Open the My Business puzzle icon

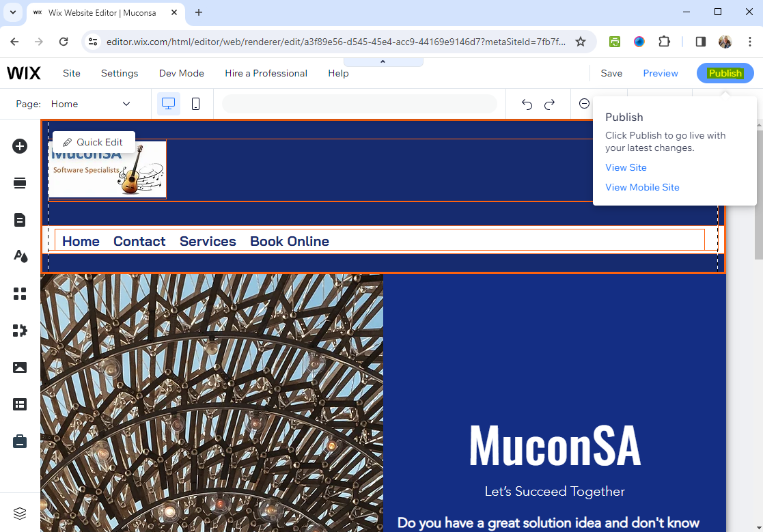(x=20, y=331)
